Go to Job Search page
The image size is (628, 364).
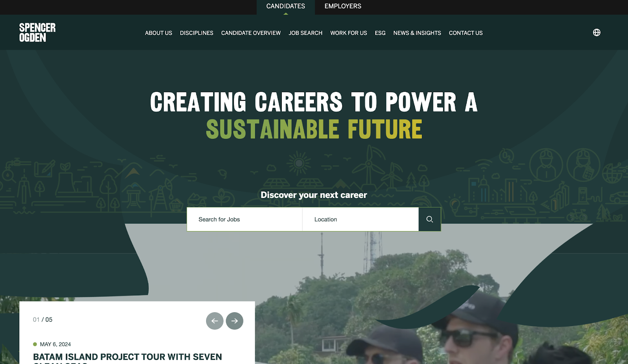click(305, 33)
